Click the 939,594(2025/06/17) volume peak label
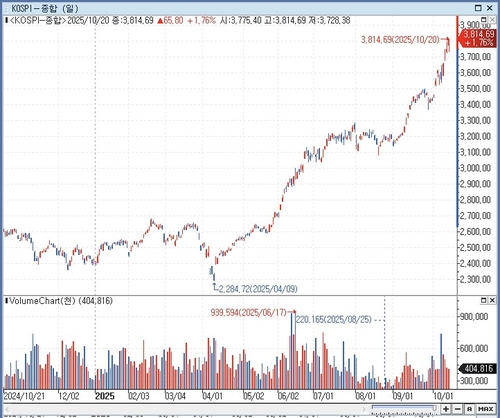The image size is (500, 418). (249, 312)
